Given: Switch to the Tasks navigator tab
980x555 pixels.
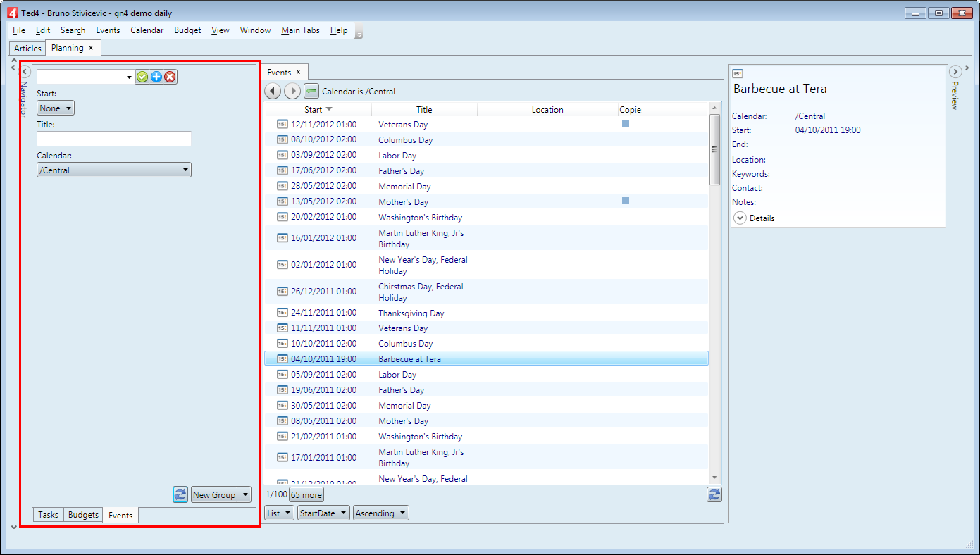Looking at the screenshot, I should tap(48, 515).
